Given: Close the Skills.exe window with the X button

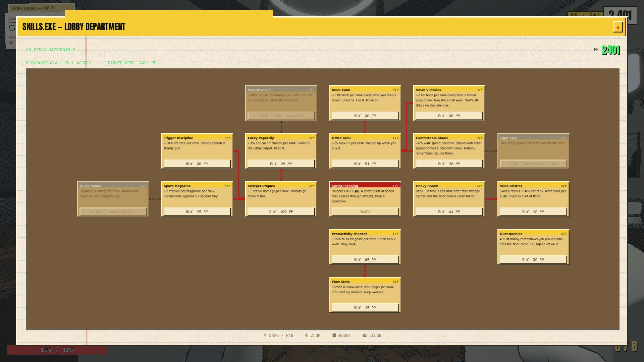Looking at the screenshot, I should pos(618,27).
